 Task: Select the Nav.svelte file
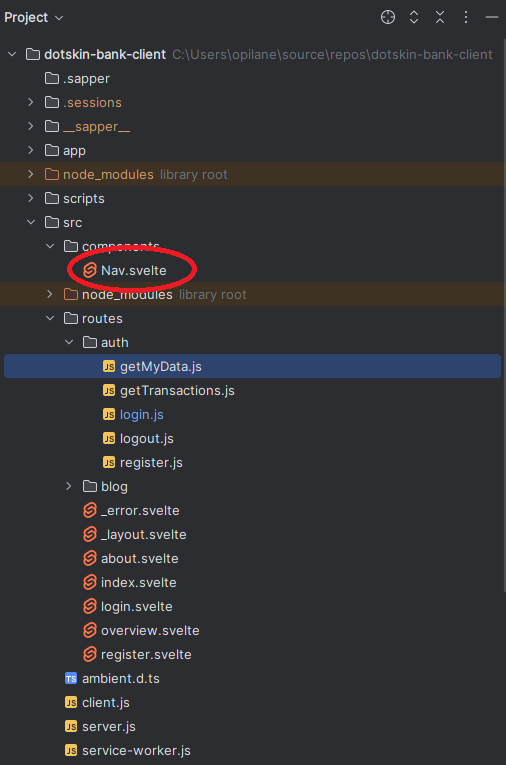click(134, 270)
